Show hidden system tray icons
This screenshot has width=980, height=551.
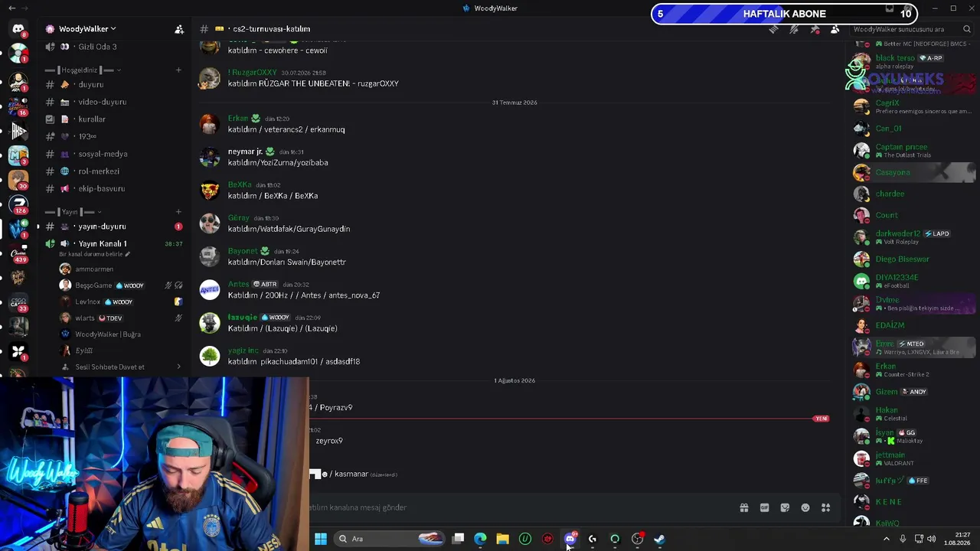coord(887,539)
